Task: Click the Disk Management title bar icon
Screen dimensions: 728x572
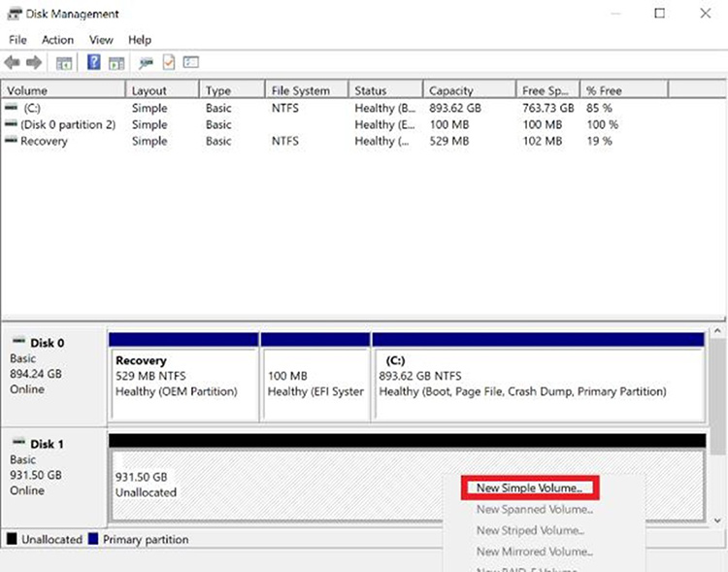Action: pyautogui.click(x=15, y=14)
